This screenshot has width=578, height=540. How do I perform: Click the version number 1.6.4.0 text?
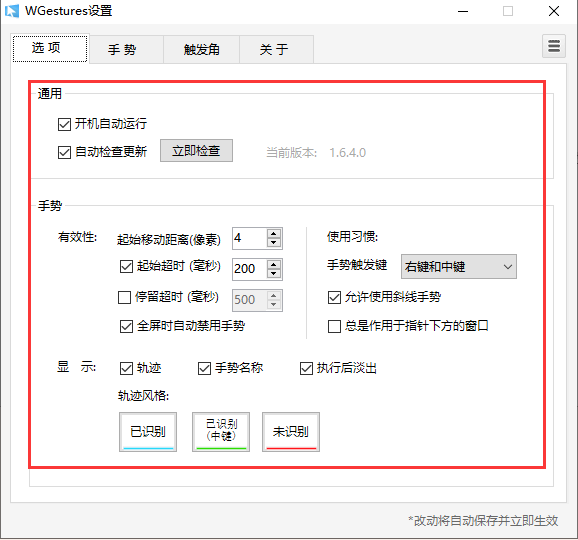348,153
